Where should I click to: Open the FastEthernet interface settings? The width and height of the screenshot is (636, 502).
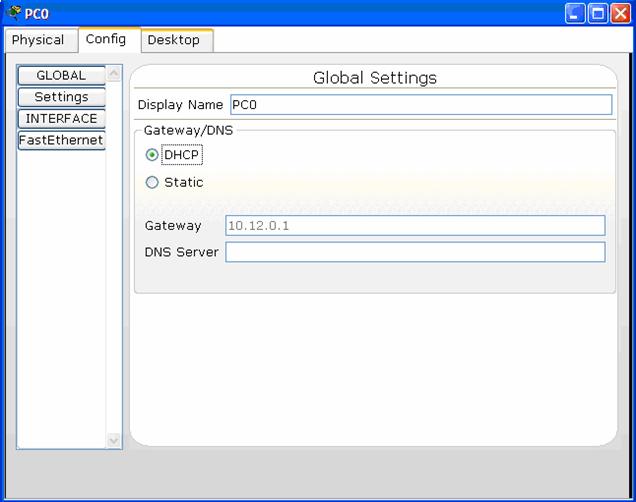coord(61,140)
